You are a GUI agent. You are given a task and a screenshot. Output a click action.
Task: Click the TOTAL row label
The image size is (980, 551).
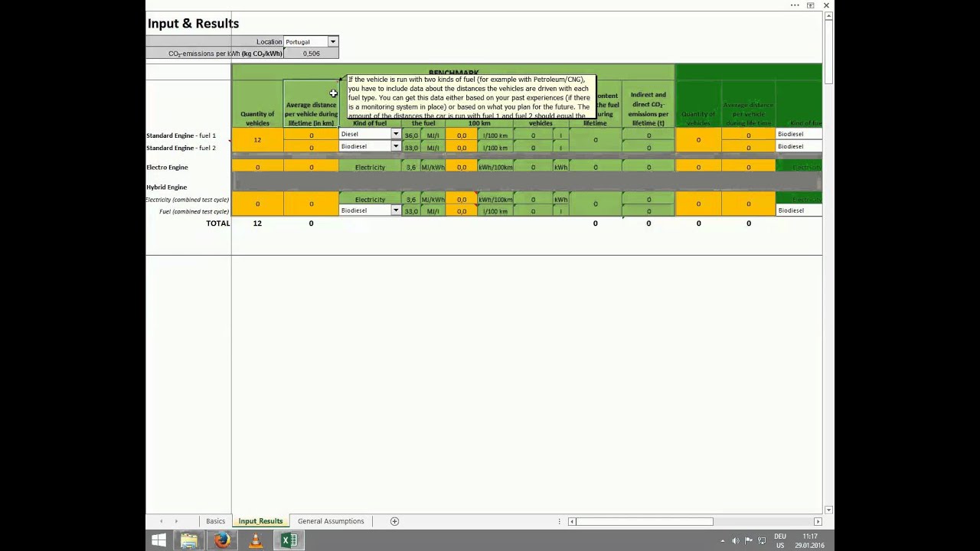point(217,223)
